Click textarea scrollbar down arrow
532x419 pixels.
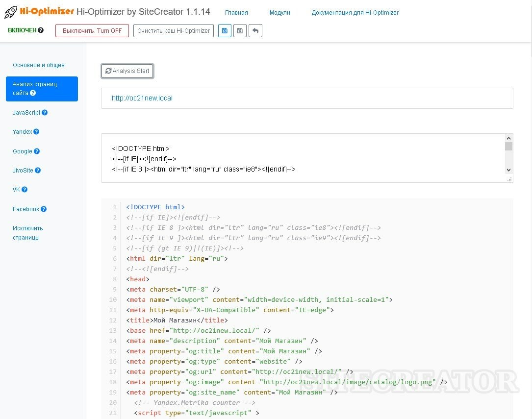[508, 170]
